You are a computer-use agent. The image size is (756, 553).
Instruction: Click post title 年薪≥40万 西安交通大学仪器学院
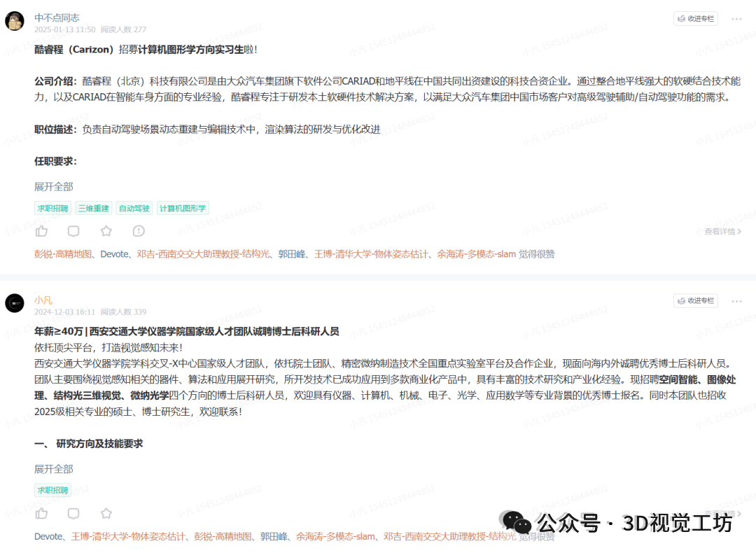click(187, 332)
